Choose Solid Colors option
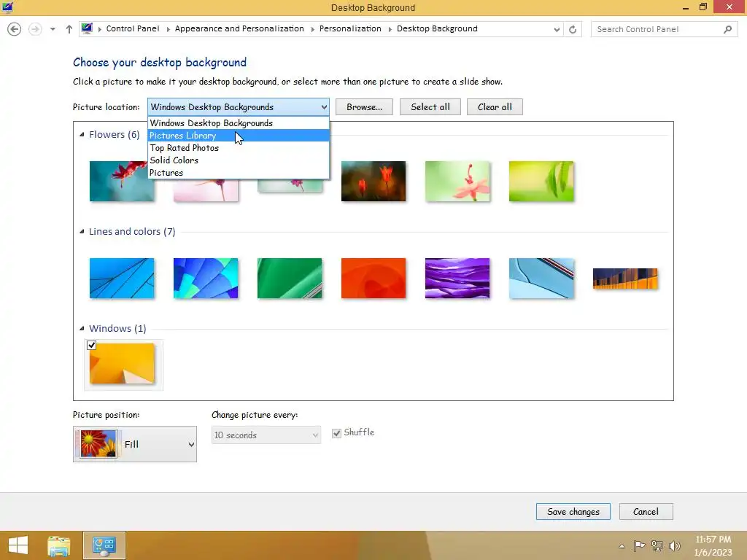747x560 pixels. click(239, 160)
